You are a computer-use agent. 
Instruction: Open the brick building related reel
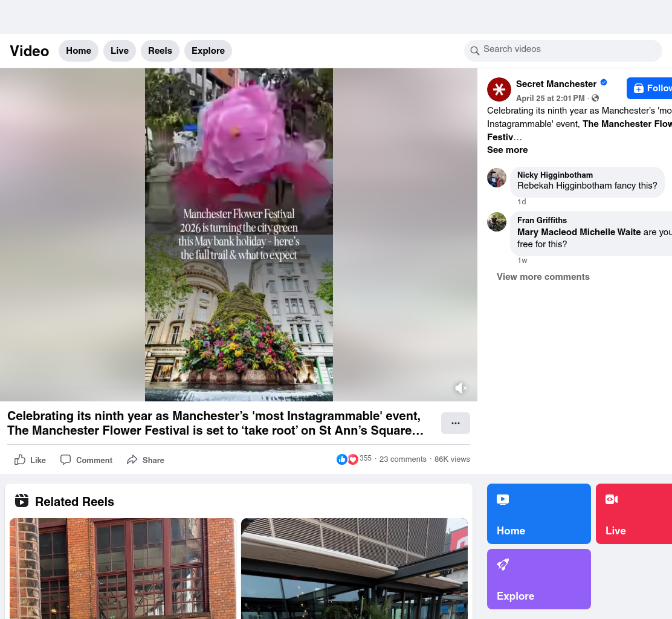pos(123,568)
